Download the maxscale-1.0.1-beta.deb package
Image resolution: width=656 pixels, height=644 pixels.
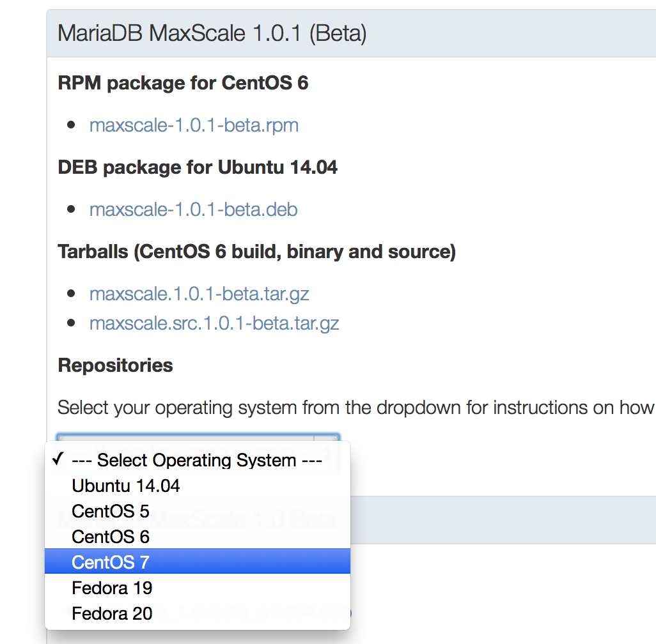pyautogui.click(x=193, y=210)
